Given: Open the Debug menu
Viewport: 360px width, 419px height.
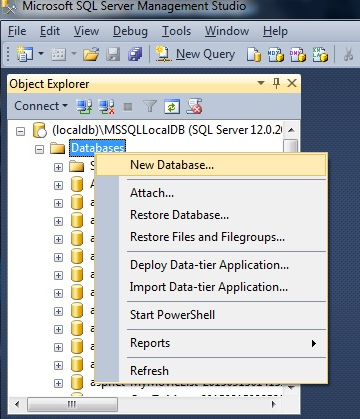Looking at the screenshot, I should (x=130, y=31).
